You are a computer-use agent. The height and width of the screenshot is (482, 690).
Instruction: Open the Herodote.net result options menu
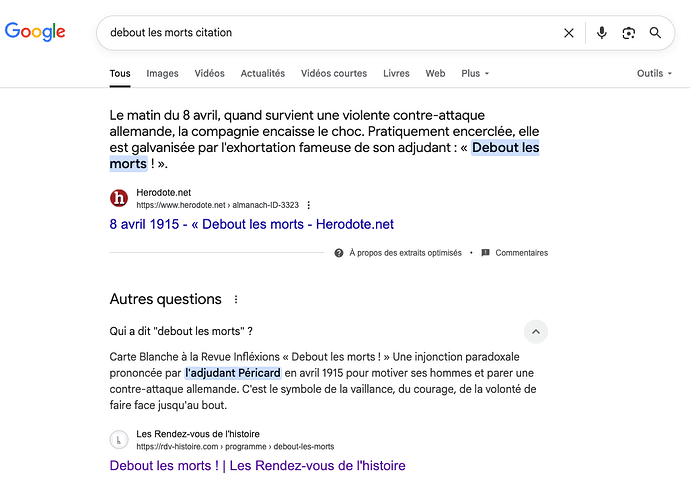[309, 205]
